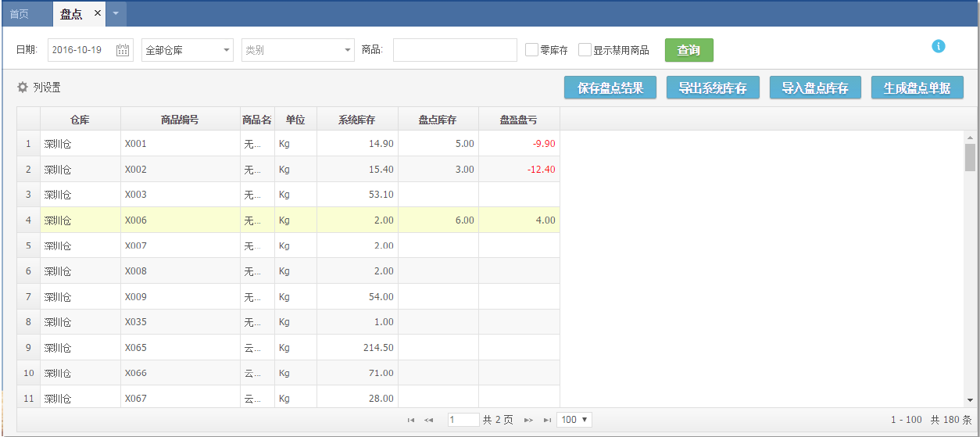Click the 商品名 column header
This screenshot has height=437, width=980.
point(257,120)
